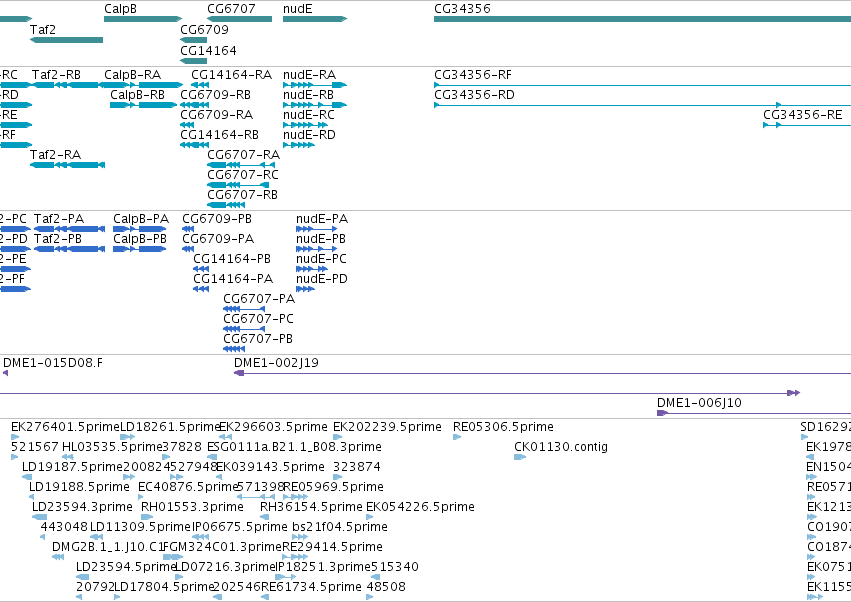This screenshot has height=602, width=851.
Task: Select EST EK202239.5prime
Action: pyautogui.click(x=388, y=427)
